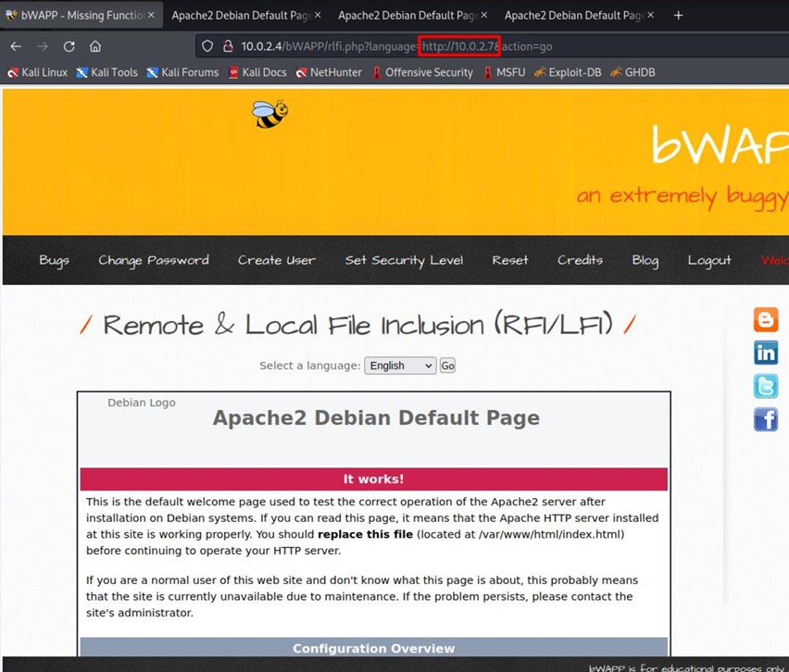Viewport: 789px width, 672px height.
Task: Go back to the previous page
Action: [x=16, y=46]
